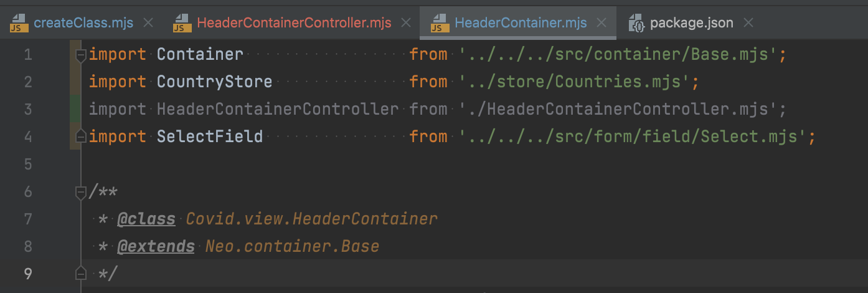Click the JSON file icon on package.json tab
This screenshot has height=293, width=868.
coord(636,23)
